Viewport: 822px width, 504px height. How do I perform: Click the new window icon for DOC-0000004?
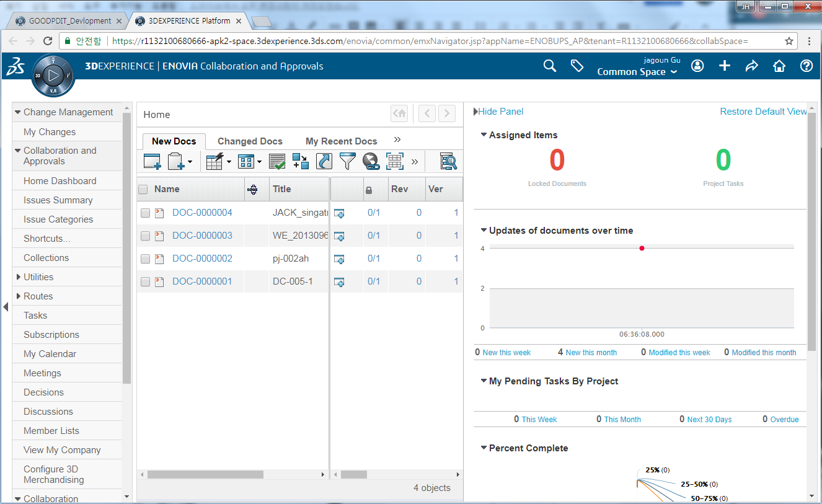(339, 213)
